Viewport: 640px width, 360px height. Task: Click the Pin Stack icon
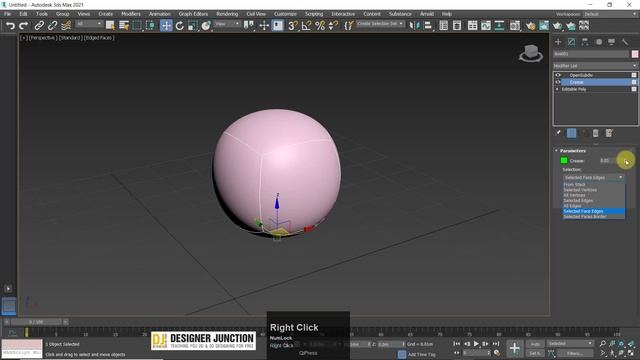click(x=558, y=133)
